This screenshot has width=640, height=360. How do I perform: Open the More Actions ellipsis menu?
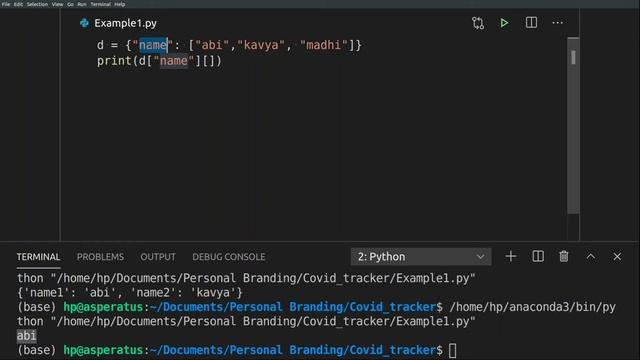pos(558,23)
